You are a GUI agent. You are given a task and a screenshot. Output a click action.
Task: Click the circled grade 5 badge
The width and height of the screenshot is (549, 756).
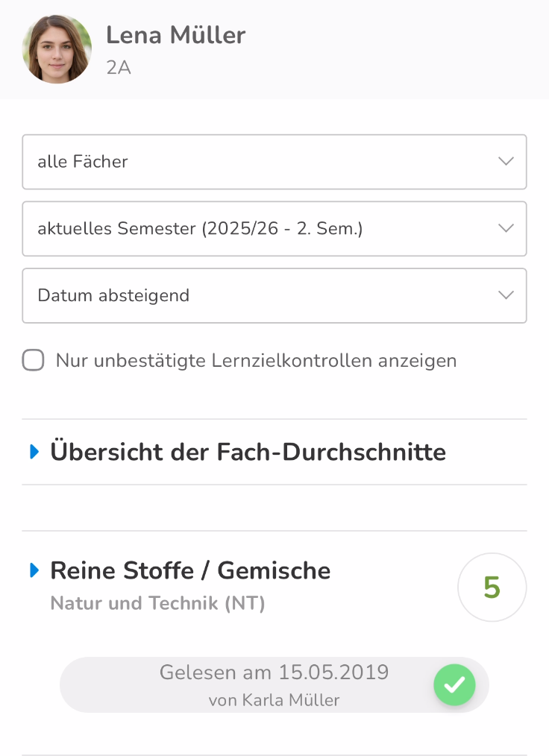pyautogui.click(x=492, y=588)
